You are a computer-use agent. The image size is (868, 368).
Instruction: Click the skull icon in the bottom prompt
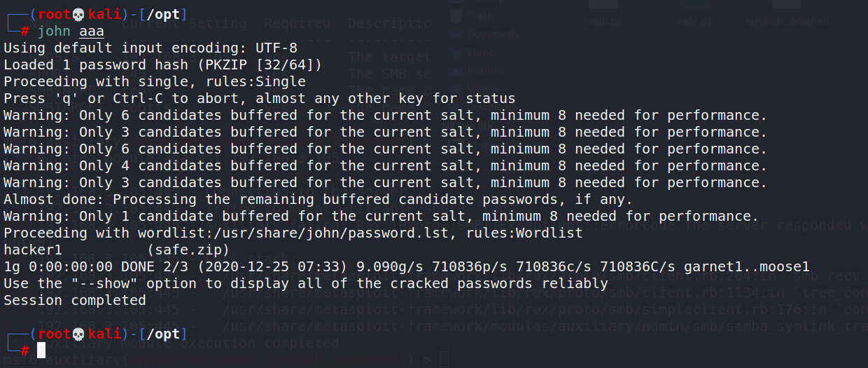78,334
